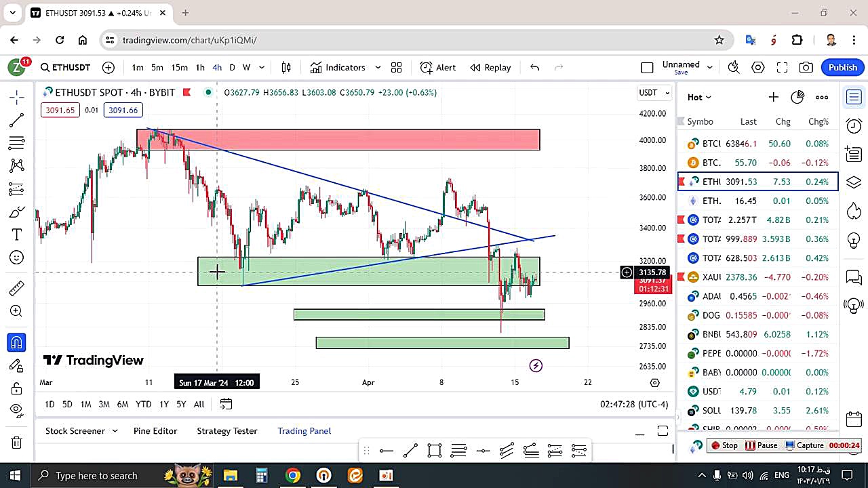Toggle hide all drawings eye icon
This screenshot has height=488, width=868.
coord(17,411)
